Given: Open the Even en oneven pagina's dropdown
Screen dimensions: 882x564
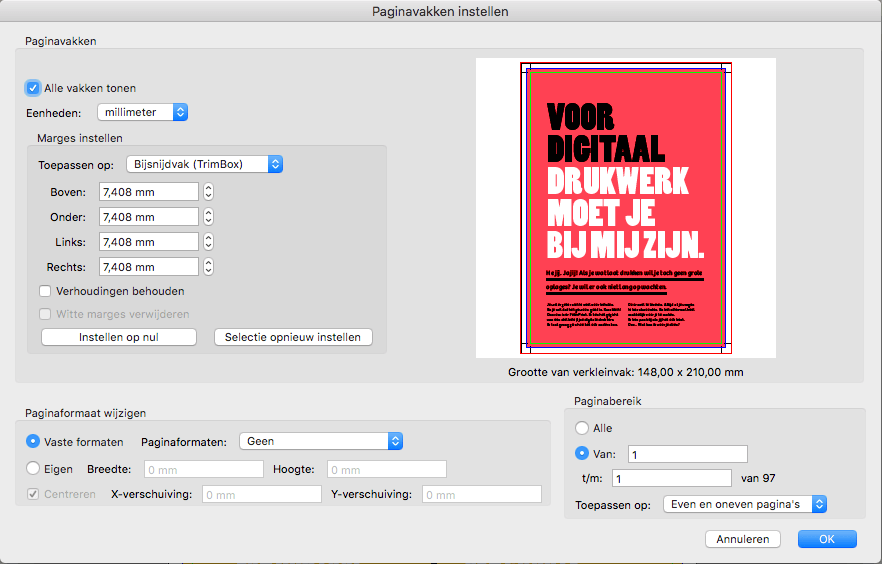Looking at the screenshot, I should click(x=745, y=504).
